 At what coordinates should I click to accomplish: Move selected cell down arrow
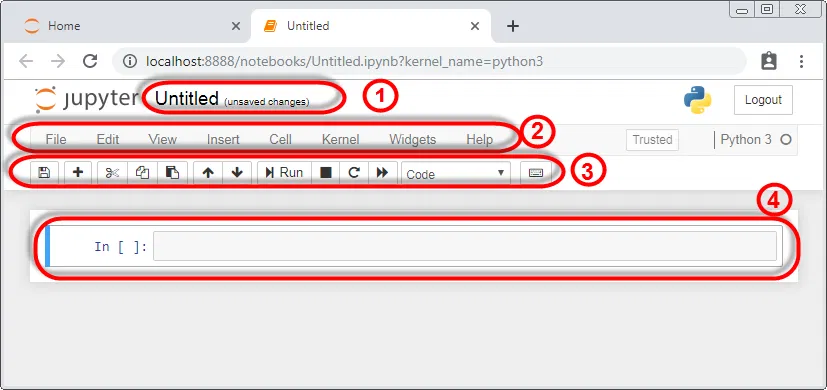pos(237,173)
